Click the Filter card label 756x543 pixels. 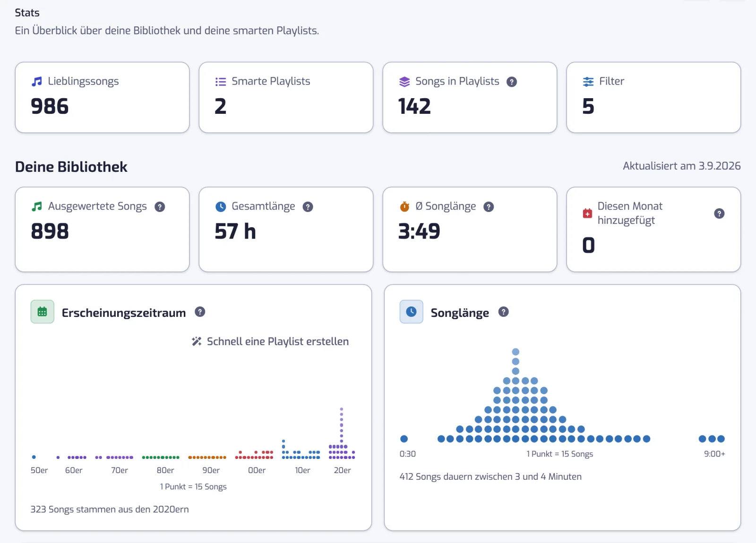click(612, 81)
